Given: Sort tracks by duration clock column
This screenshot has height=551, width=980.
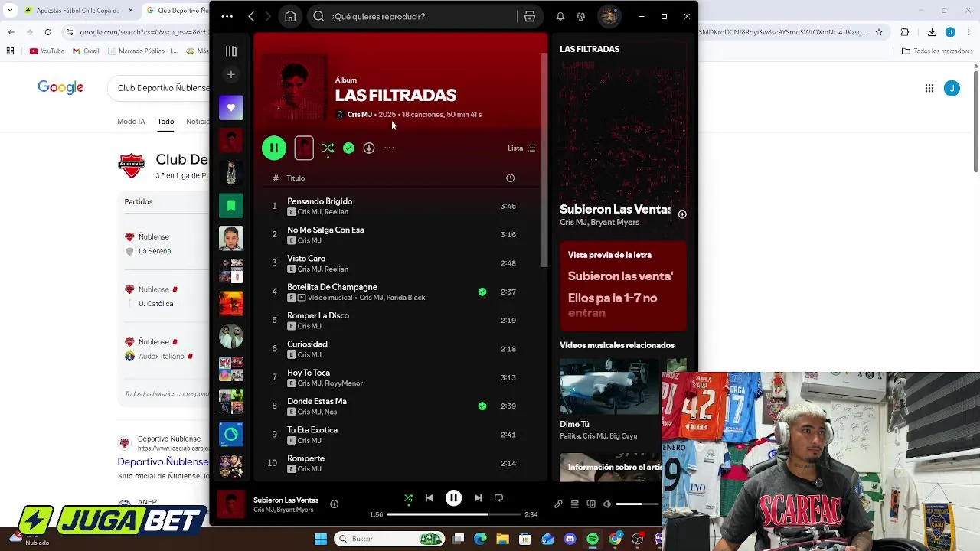Looking at the screenshot, I should click(x=510, y=178).
